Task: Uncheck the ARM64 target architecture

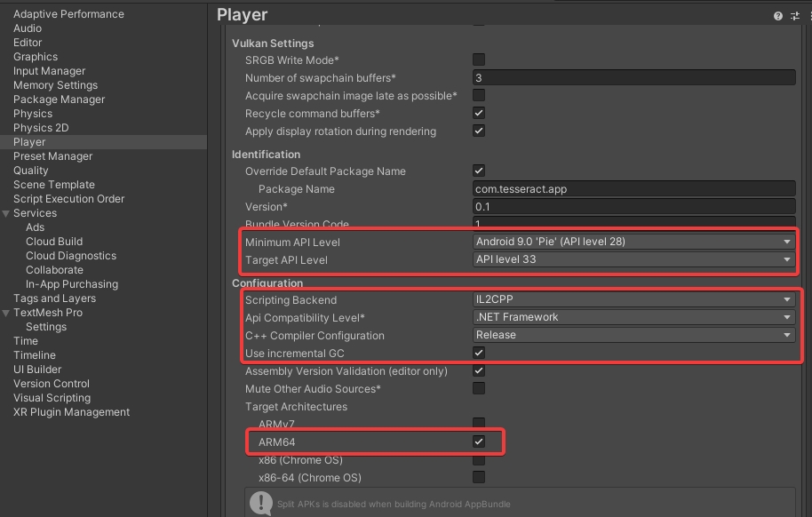Action: click(x=479, y=441)
